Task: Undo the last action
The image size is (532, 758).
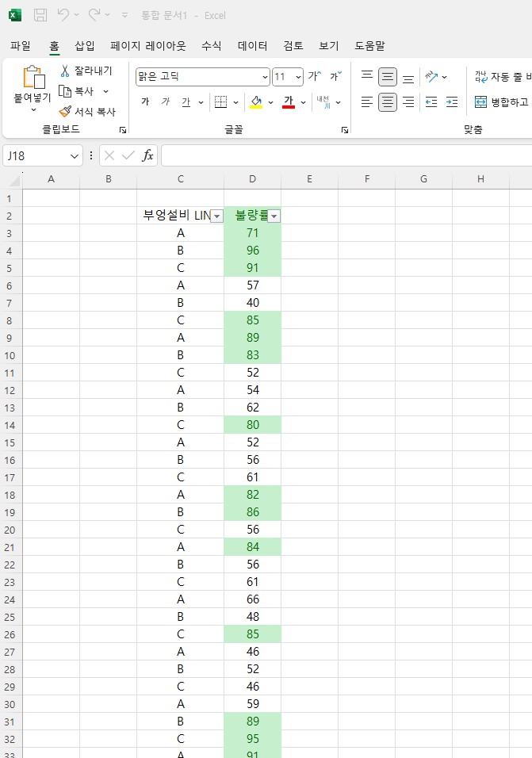Action: pos(63,15)
